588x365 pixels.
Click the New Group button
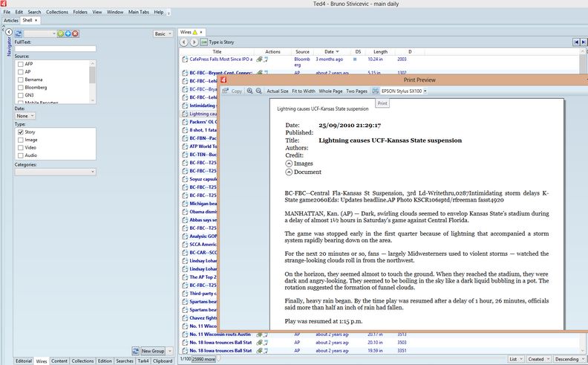click(153, 351)
